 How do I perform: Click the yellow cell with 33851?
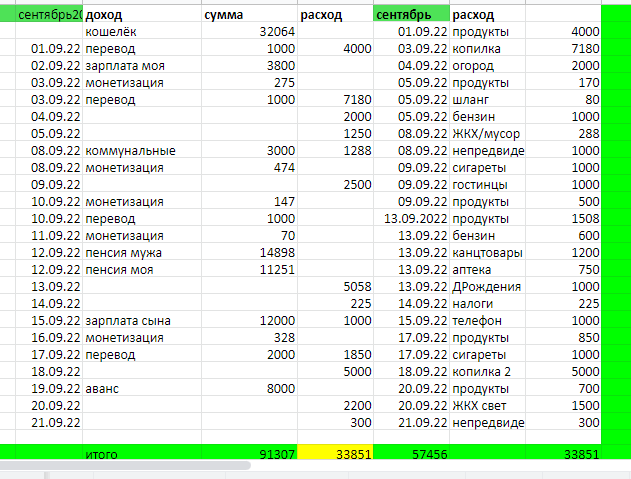(335, 452)
